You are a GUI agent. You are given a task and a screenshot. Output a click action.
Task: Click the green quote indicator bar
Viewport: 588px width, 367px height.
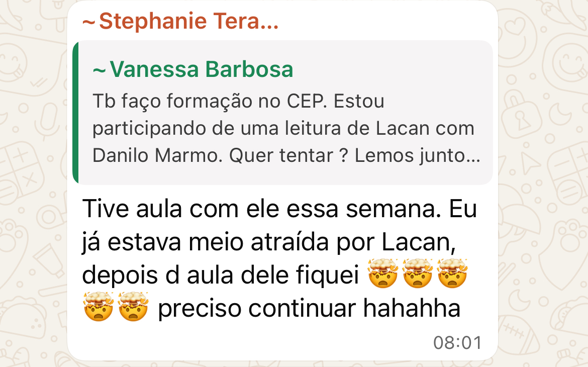pos(75,113)
